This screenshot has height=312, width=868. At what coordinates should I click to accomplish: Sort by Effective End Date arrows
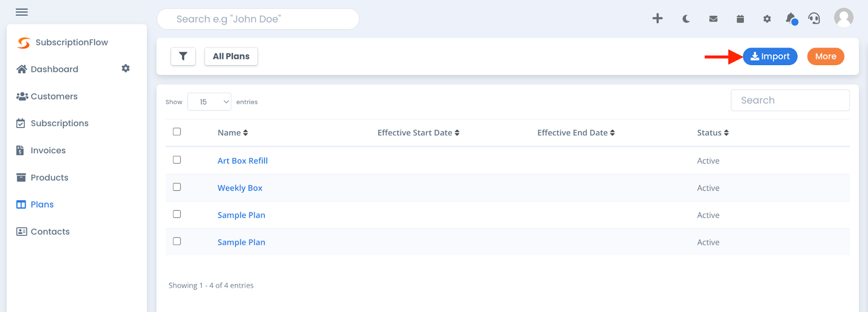tap(612, 133)
